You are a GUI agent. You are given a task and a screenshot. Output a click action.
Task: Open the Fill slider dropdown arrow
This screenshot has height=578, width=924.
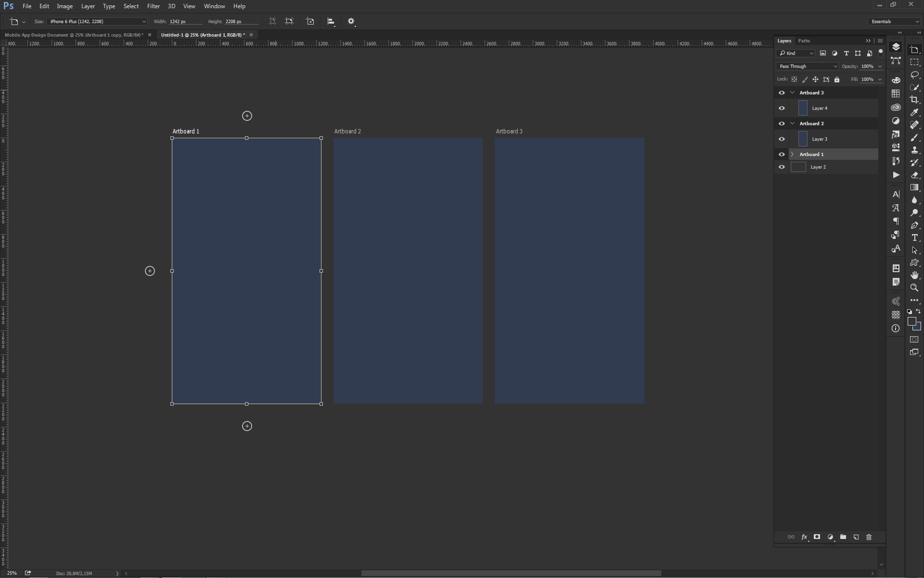(x=880, y=79)
